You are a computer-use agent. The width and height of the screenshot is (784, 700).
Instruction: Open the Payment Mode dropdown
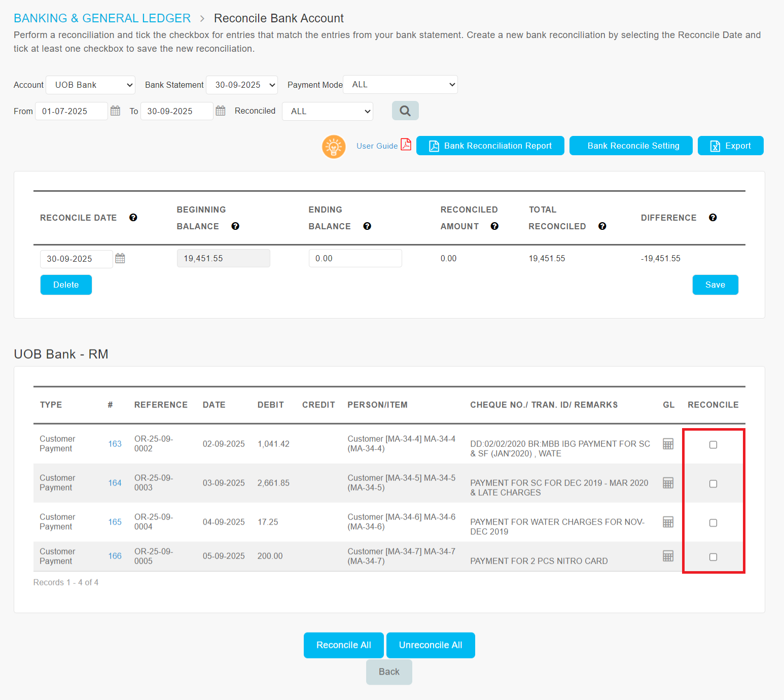[400, 85]
